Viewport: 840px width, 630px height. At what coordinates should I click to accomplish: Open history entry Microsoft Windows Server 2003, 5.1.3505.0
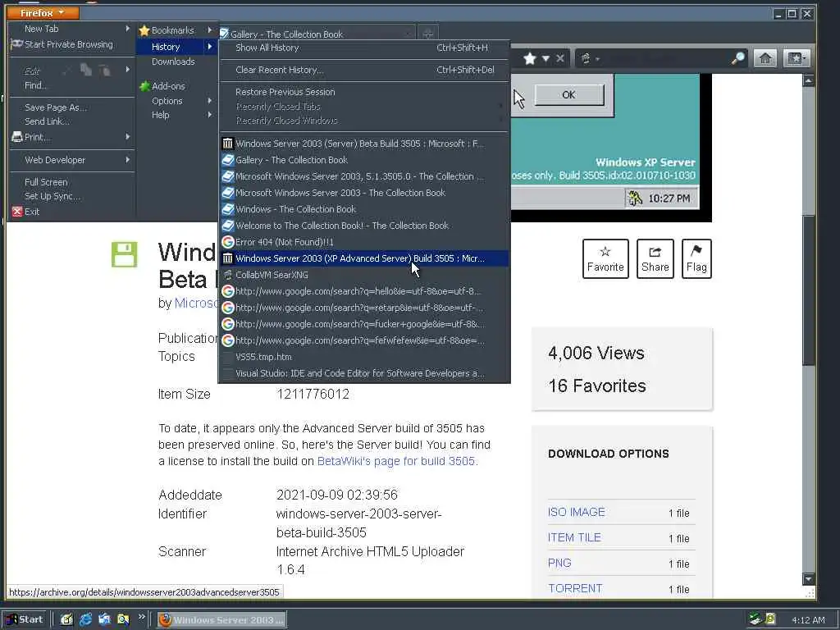point(364,176)
